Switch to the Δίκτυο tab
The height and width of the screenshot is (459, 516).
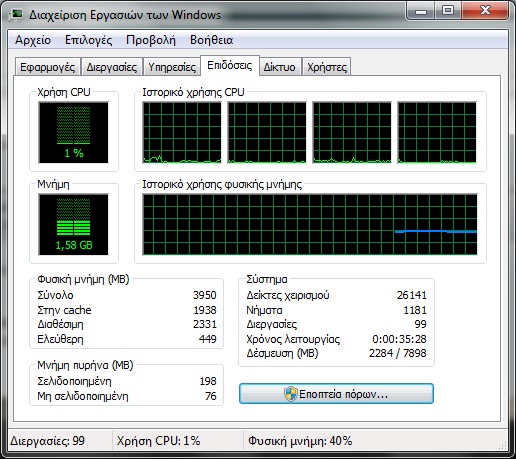pos(280,67)
